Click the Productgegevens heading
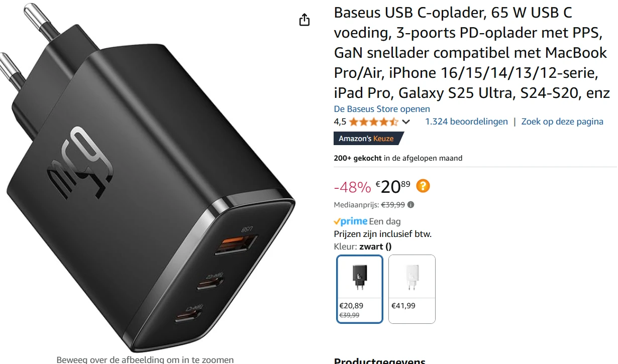The image size is (618, 364). click(379, 361)
